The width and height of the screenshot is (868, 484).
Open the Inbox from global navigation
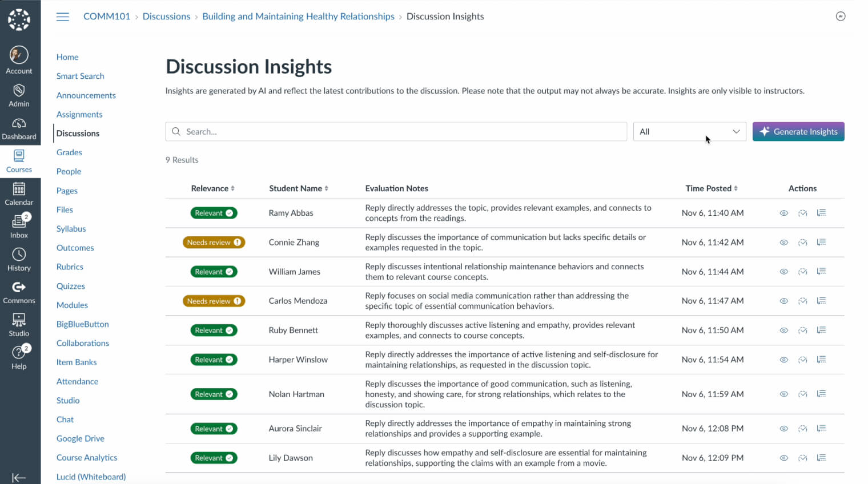point(19,226)
